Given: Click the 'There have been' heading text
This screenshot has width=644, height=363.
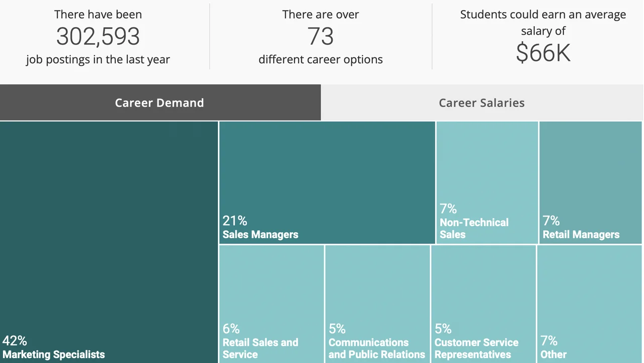Looking at the screenshot, I should (98, 15).
